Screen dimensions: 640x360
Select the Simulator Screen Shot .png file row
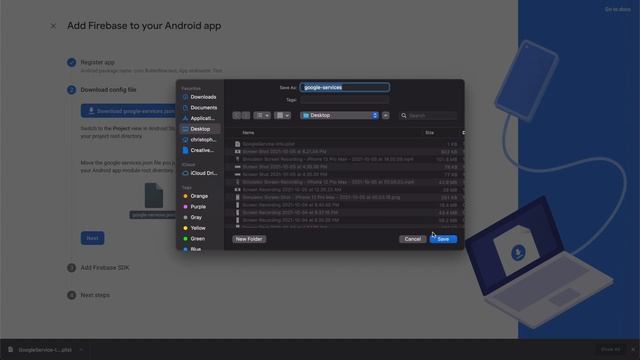click(346, 197)
